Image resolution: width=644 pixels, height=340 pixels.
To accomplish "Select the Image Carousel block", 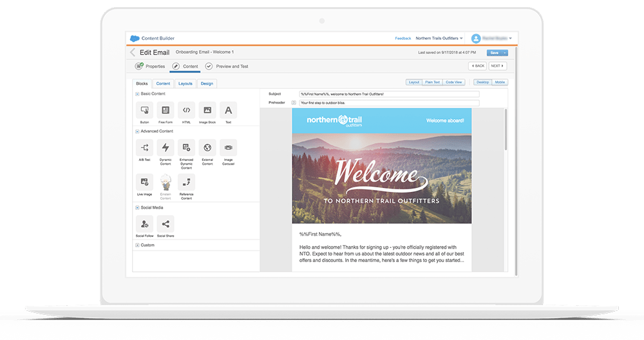I will point(229,147).
